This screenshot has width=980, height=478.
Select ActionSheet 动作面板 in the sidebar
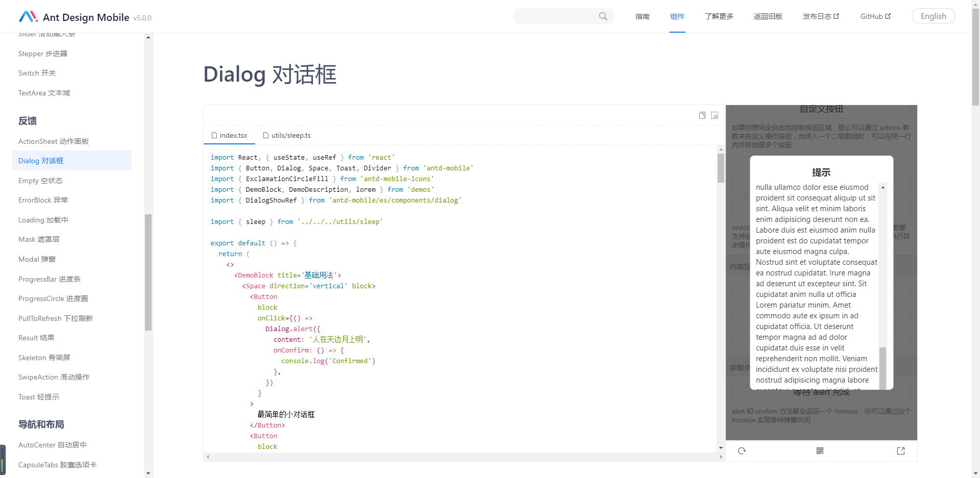53,141
